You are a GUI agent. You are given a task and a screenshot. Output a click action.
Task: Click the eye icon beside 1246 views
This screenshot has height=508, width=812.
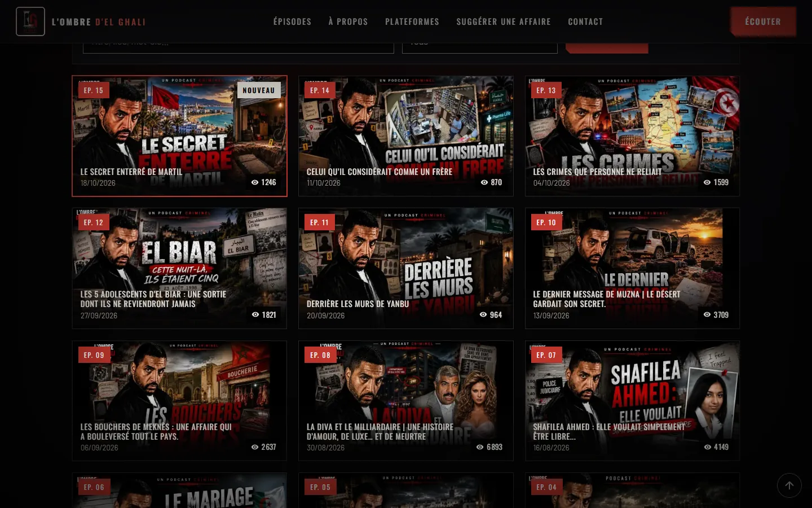point(255,182)
